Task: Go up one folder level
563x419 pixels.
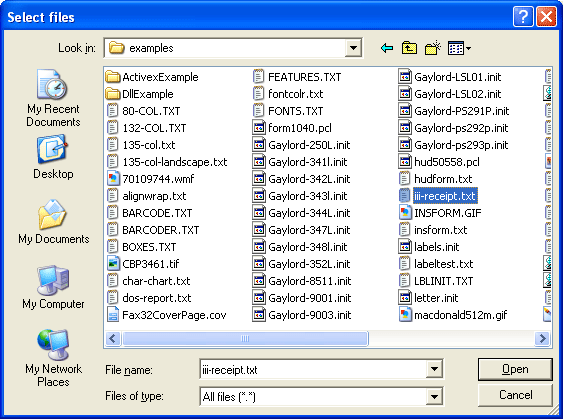Action: pos(409,48)
